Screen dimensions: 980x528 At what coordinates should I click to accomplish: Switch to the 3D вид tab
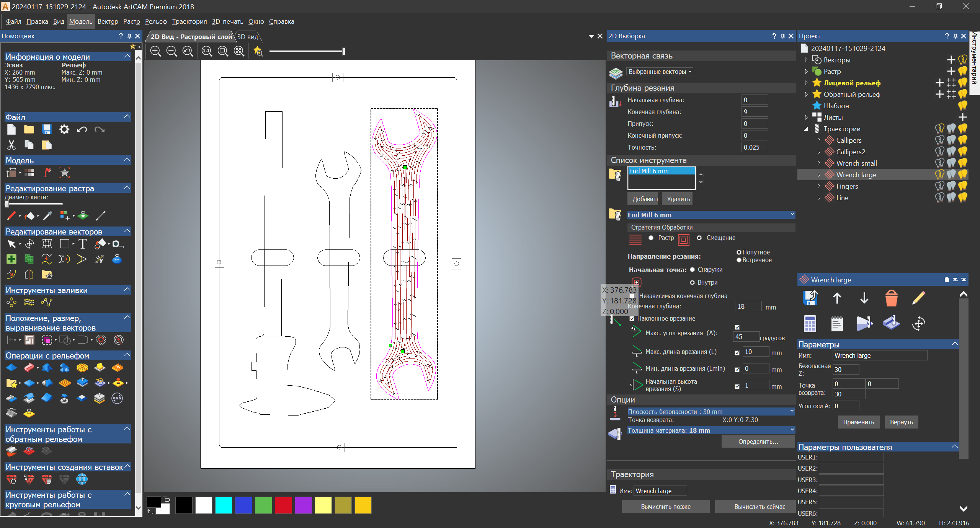[x=248, y=37]
